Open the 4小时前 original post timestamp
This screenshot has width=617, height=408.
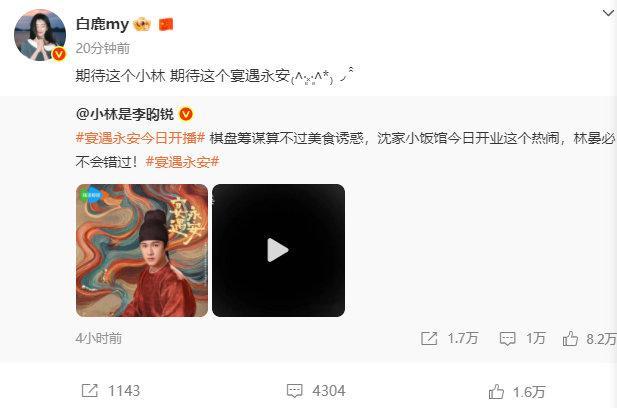tap(99, 338)
